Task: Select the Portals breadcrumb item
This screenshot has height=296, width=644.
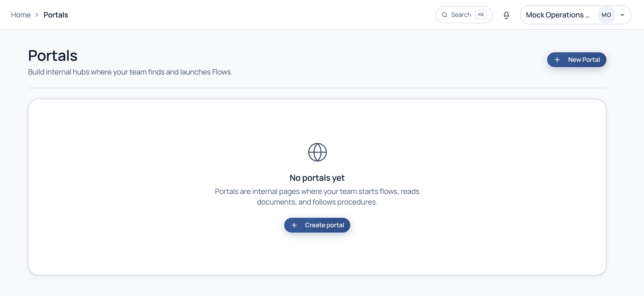Action: point(56,15)
